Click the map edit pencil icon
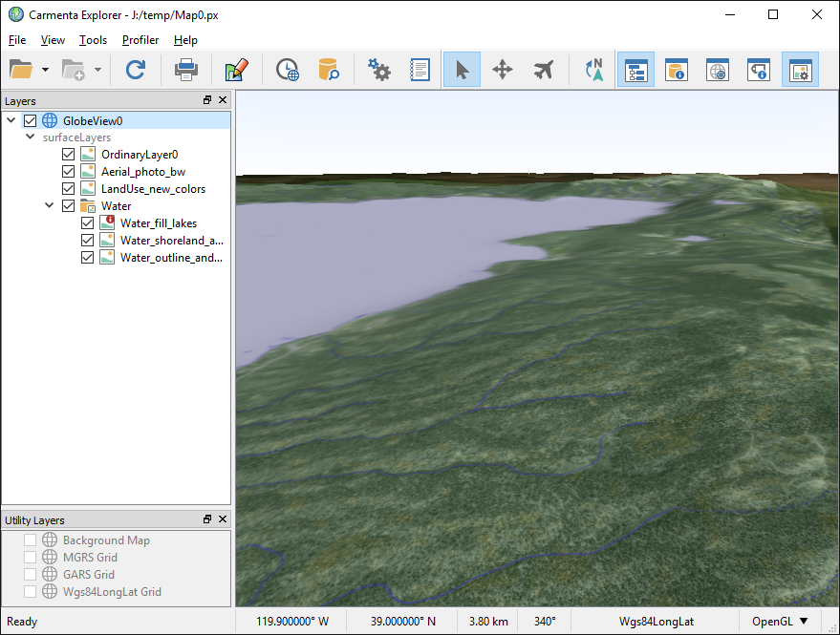Image resolution: width=840 pixels, height=635 pixels. pyautogui.click(x=236, y=70)
